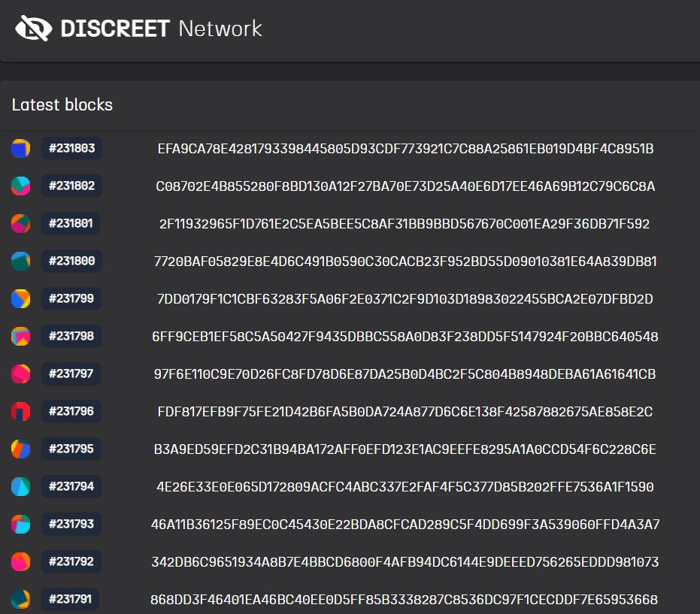
Task: Select the #231793 block height badge
Action: click(71, 524)
